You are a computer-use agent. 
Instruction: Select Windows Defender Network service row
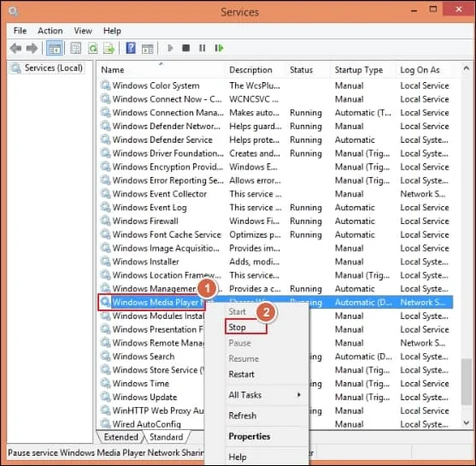coord(276,126)
